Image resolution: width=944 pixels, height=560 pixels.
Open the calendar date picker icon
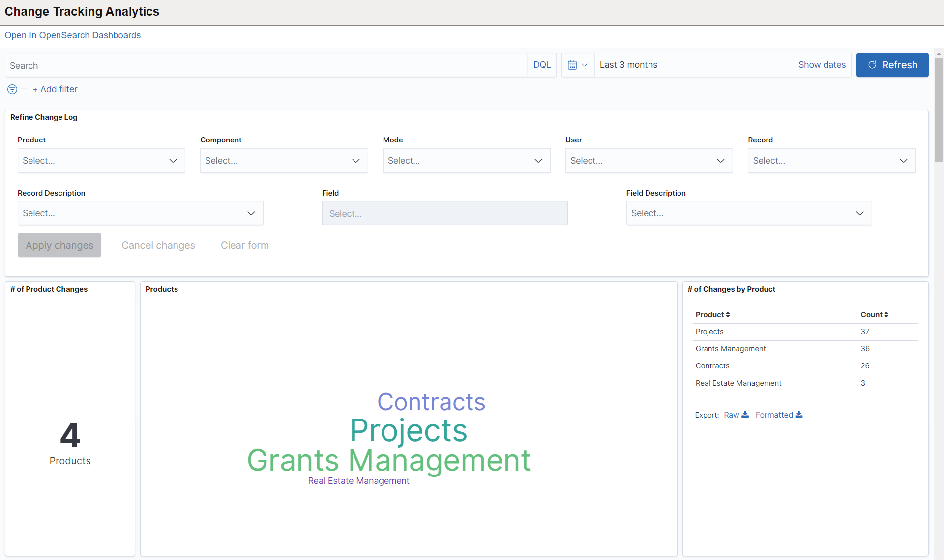[x=572, y=65]
